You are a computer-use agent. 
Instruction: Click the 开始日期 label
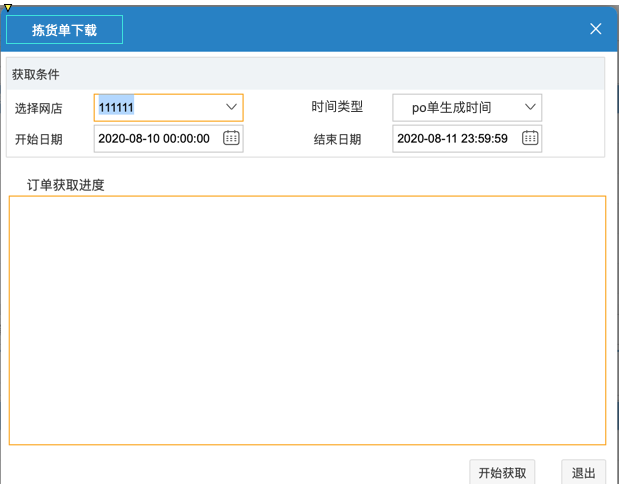point(39,139)
